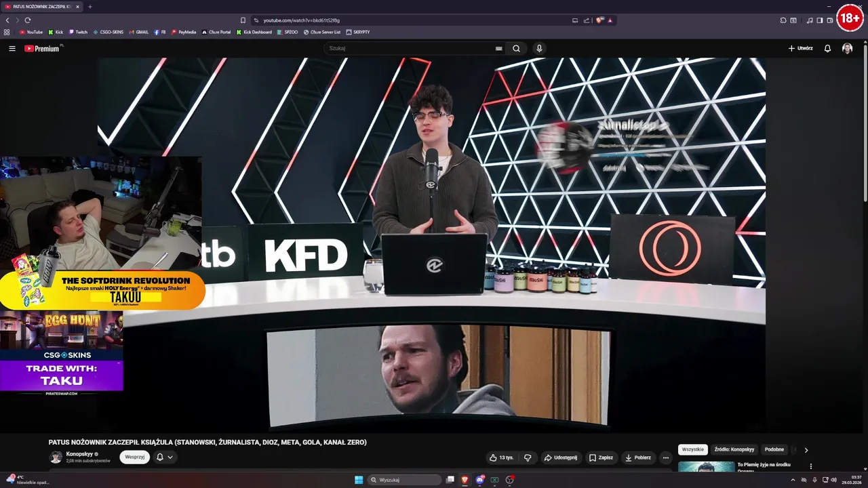Open the Brave Shields lion icon
The image size is (868, 488).
pos(599,20)
